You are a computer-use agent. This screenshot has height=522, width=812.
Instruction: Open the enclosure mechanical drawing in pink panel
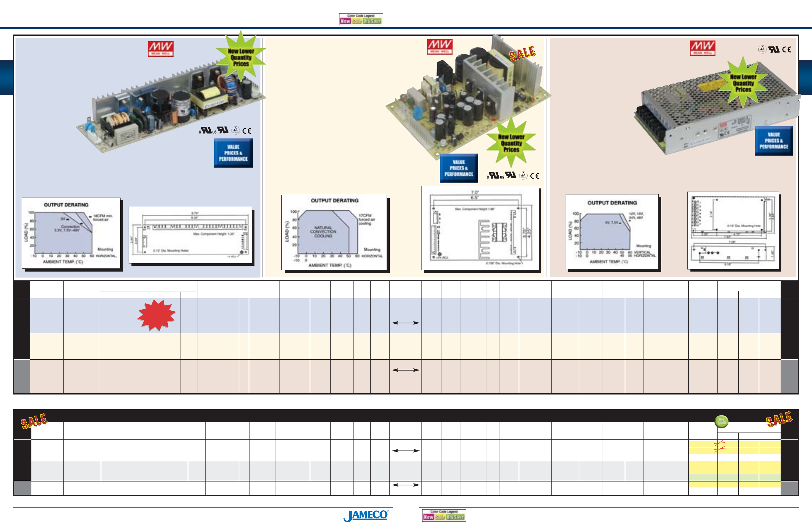pos(734,231)
